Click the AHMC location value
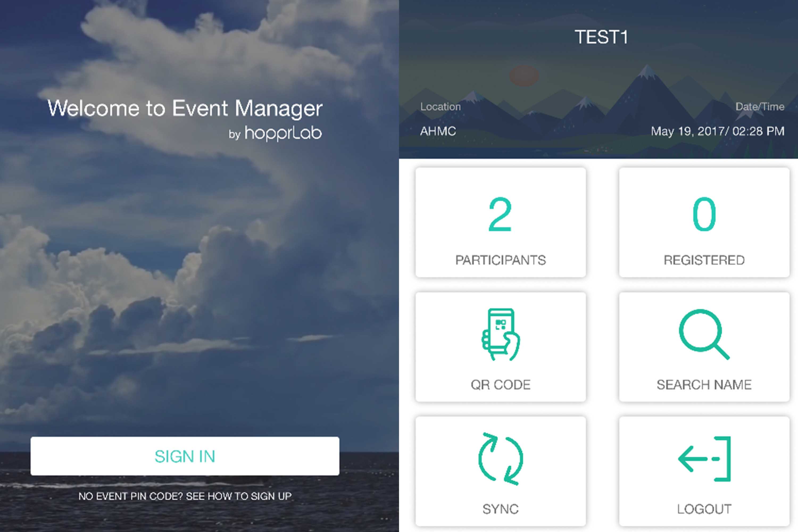The image size is (798, 532). (x=438, y=131)
